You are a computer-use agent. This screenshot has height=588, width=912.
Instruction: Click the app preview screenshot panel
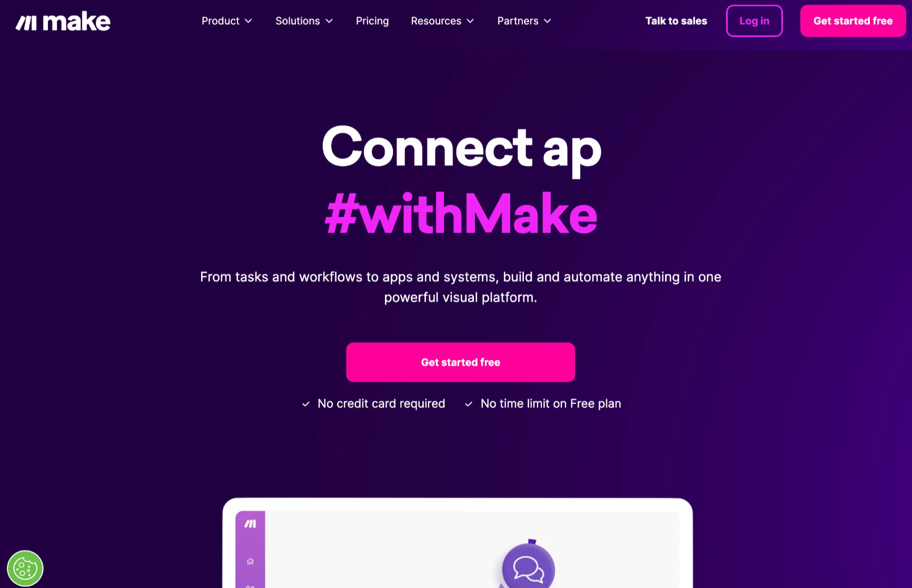(458, 543)
